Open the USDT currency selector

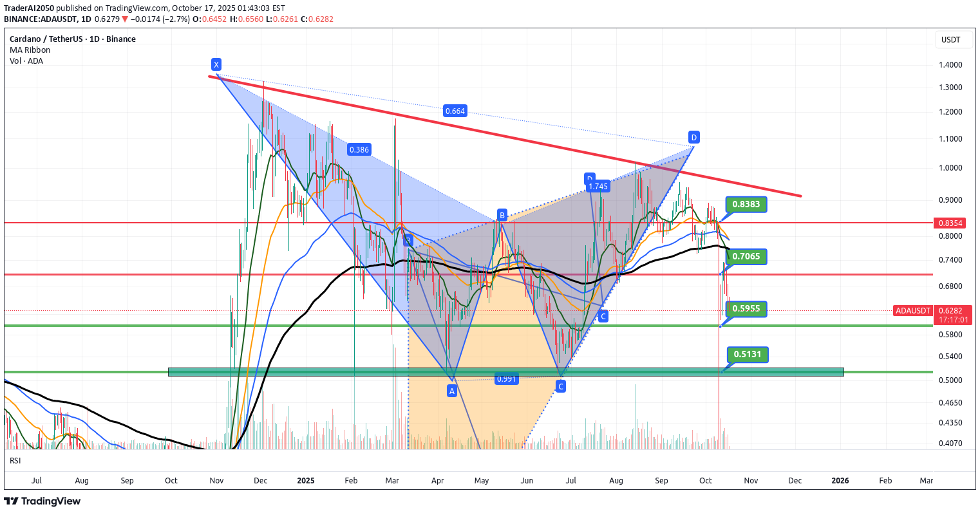pos(950,39)
